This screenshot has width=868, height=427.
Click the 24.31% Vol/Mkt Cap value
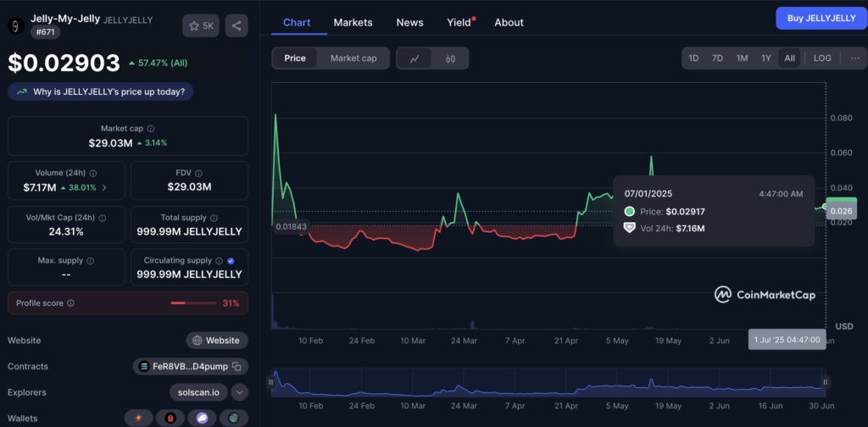(x=66, y=232)
